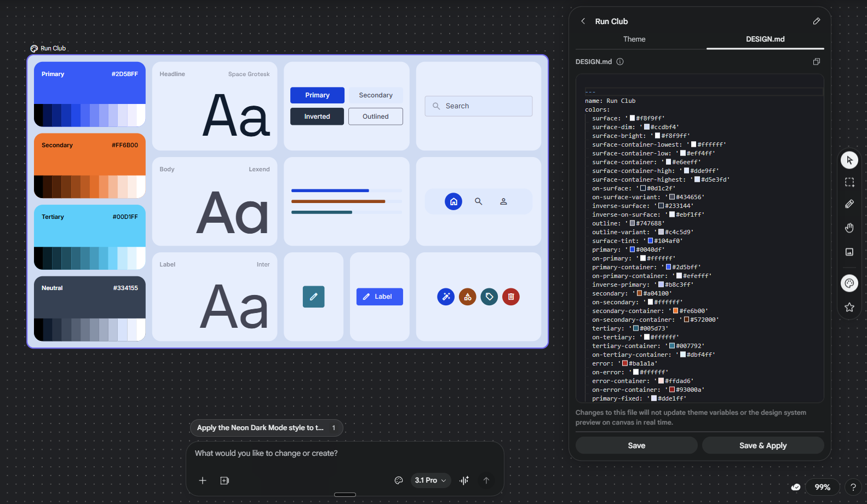Open the 3.1 Pro model dropdown

tap(430, 480)
